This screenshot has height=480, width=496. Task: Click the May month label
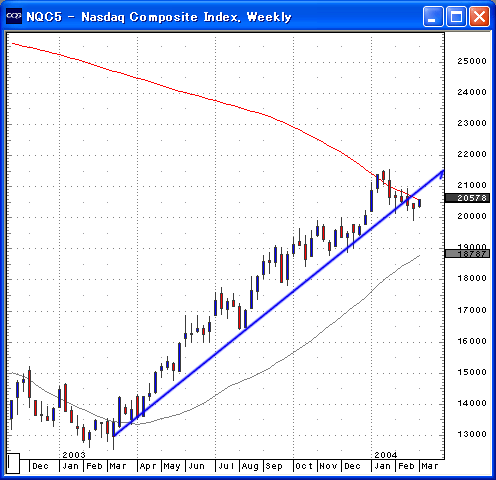(x=172, y=466)
